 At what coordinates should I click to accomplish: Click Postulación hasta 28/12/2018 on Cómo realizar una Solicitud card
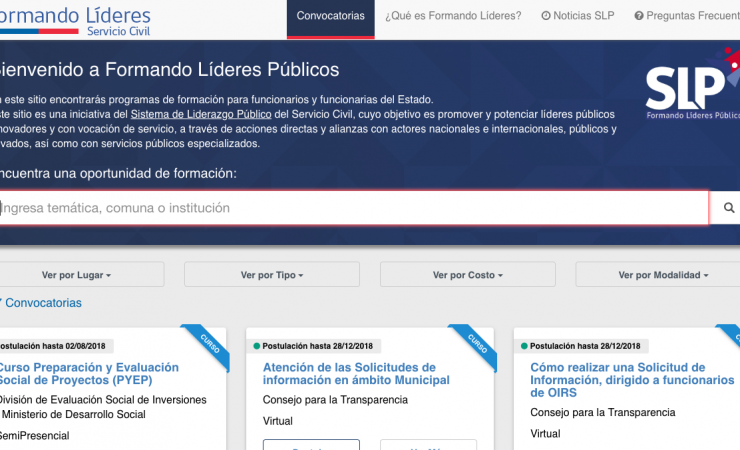pyautogui.click(x=585, y=346)
